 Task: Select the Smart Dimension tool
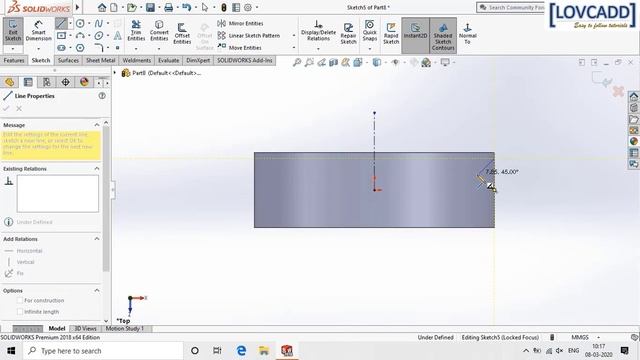38,31
